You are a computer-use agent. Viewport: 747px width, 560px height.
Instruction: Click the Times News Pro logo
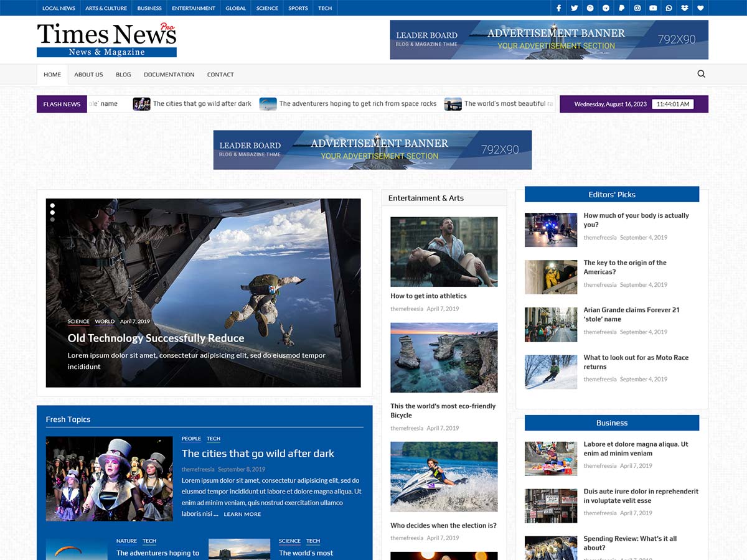106,40
